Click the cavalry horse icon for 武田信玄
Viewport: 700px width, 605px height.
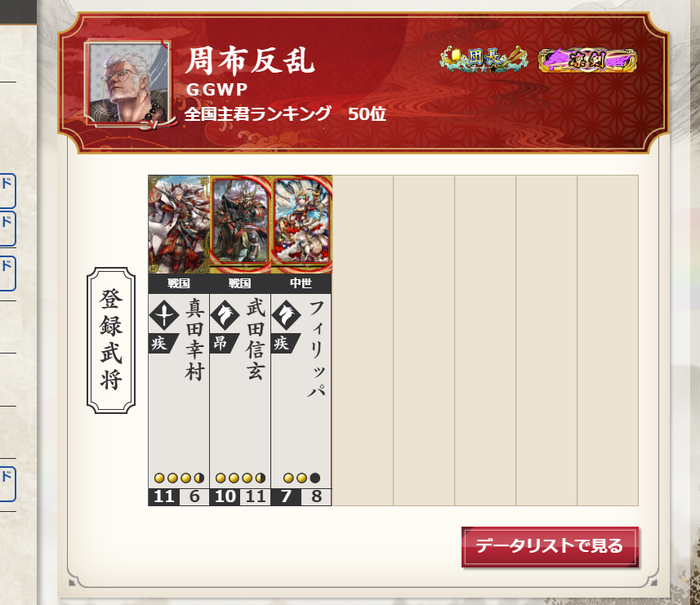tap(225, 315)
